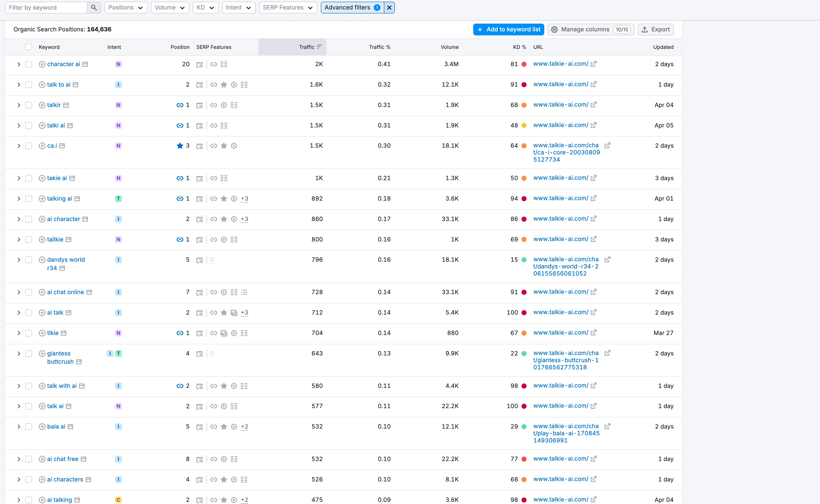The height and width of the screenshot is (504, 820).
Task: Click the video icon in tallkie SERP features
Action: point(224,240)
